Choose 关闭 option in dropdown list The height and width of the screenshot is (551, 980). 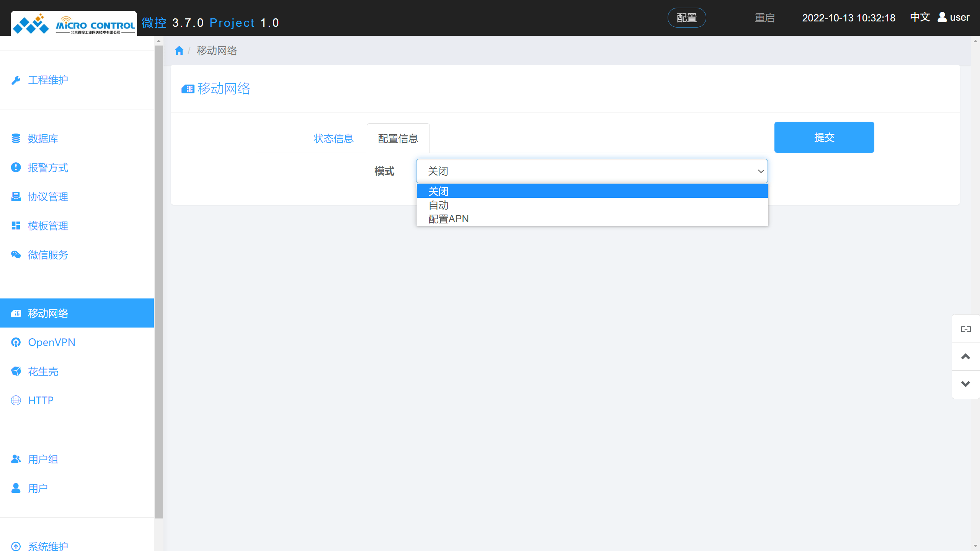tap(439, 191)
